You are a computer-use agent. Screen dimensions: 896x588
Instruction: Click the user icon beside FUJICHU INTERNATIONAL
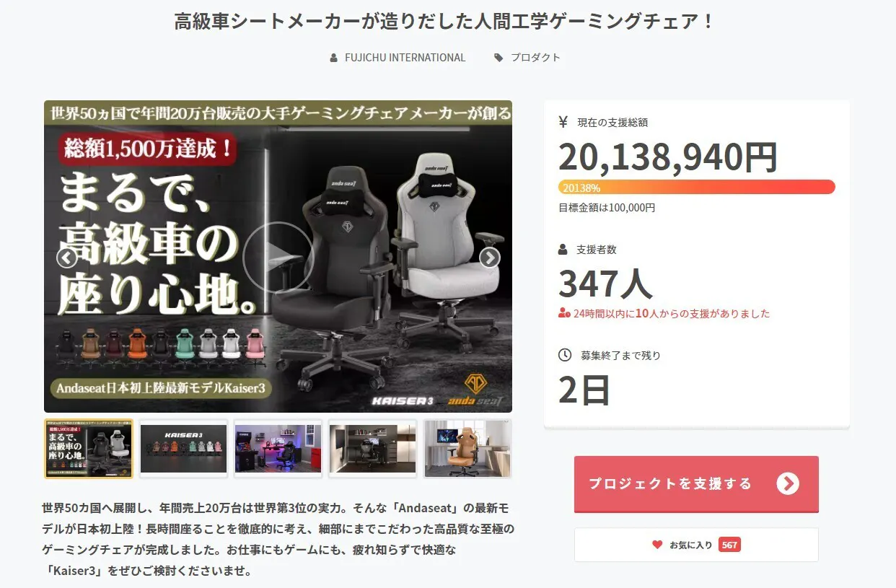[333, 58]
